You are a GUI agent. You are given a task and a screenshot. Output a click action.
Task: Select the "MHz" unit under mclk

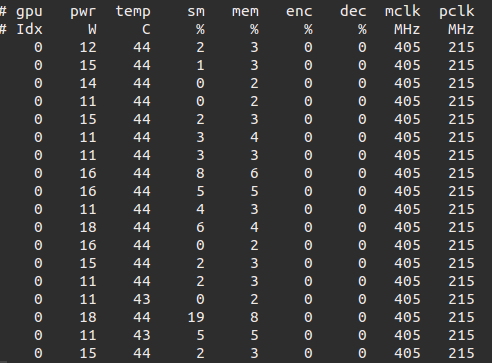[407, 29]
